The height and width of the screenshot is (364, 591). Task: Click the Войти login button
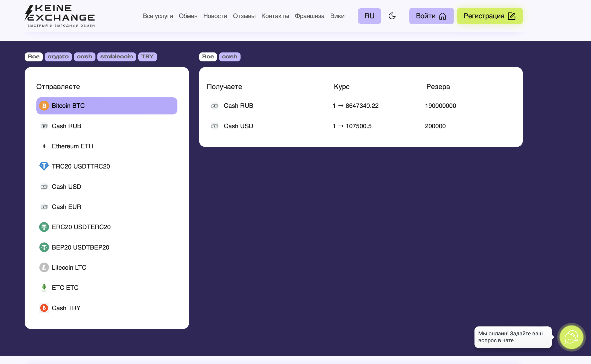coord(431,16)
